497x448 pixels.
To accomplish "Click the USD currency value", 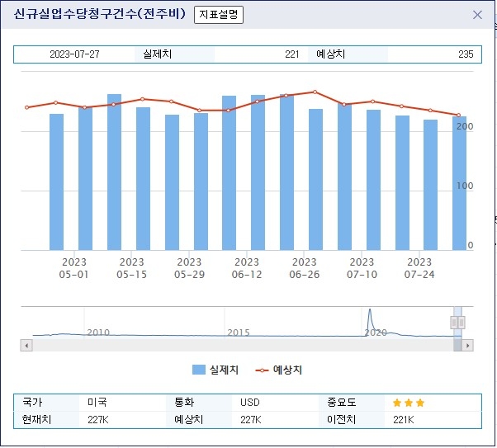I will (250, 403).
